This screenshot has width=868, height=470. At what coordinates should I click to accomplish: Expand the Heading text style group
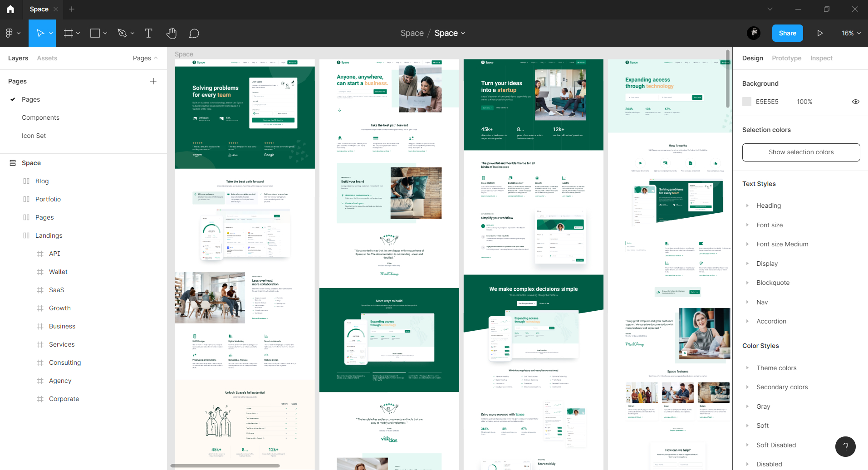(x=747, y=206)
